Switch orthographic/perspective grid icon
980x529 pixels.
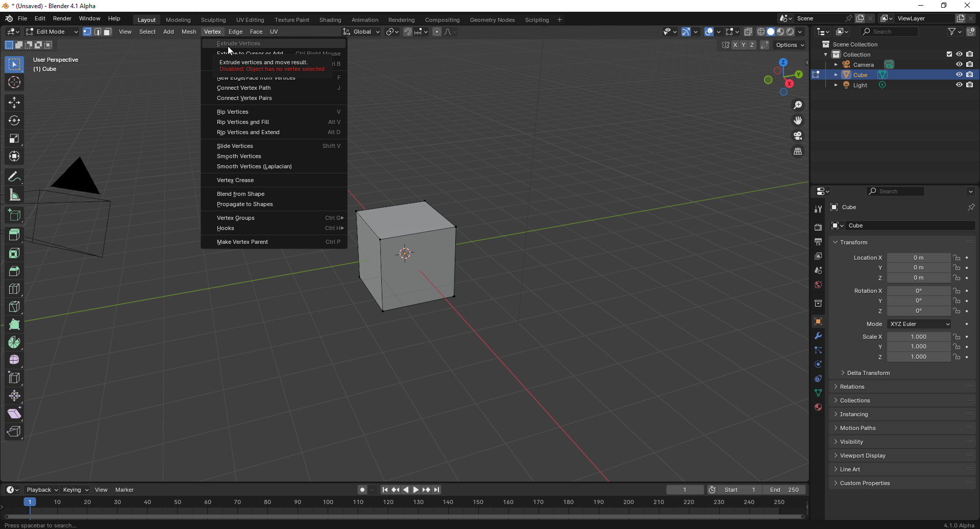[x=797, y=152]
